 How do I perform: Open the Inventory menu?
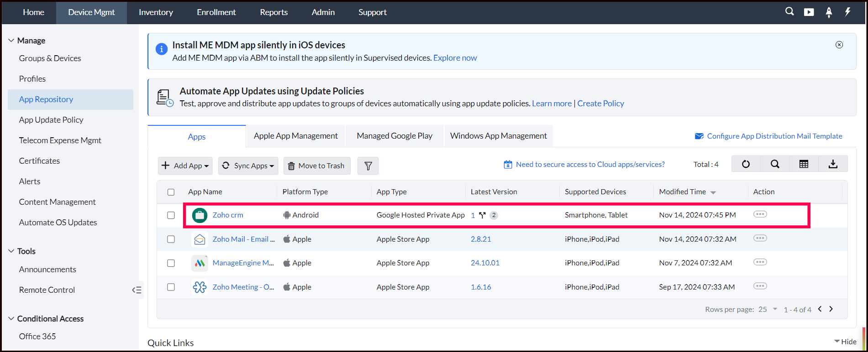(156, 12)
